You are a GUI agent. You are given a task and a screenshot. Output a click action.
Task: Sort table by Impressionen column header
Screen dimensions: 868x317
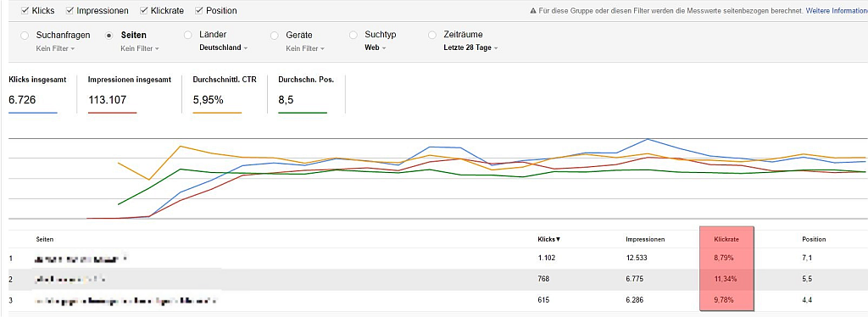645,240
